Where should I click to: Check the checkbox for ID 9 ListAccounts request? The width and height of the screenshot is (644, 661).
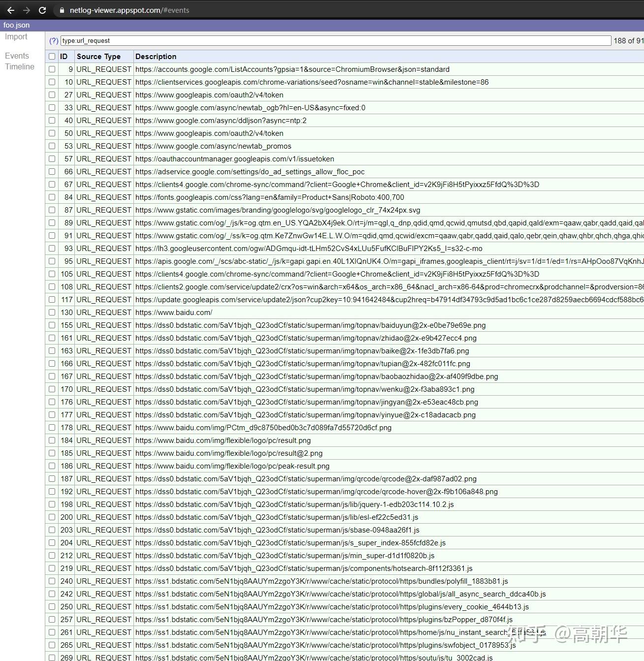pos(52,69)
